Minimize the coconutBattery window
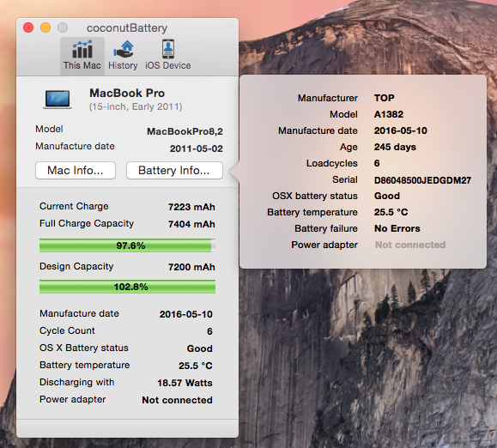 (x=45, y=27)
